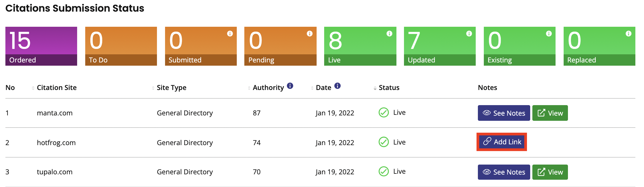Screen dimensions: 644x187
Task: Sort table by Citation Site column
Action: 57,88
